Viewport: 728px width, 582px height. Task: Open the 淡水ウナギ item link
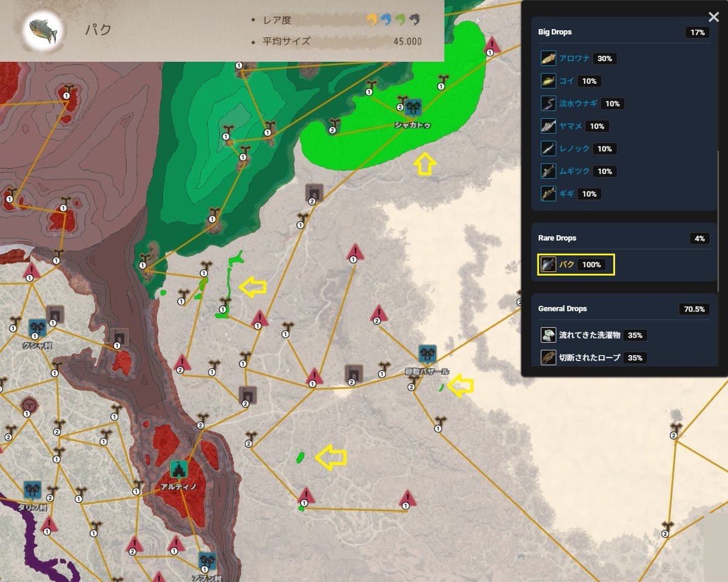tap(578, 104)
